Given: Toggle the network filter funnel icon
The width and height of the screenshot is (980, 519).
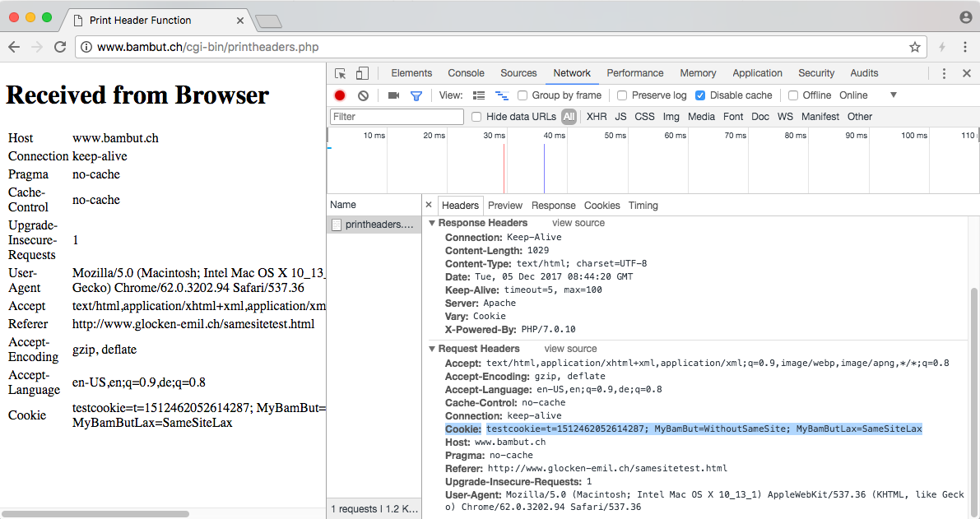Looking at the screenshot, I should (x=416, y=95).
